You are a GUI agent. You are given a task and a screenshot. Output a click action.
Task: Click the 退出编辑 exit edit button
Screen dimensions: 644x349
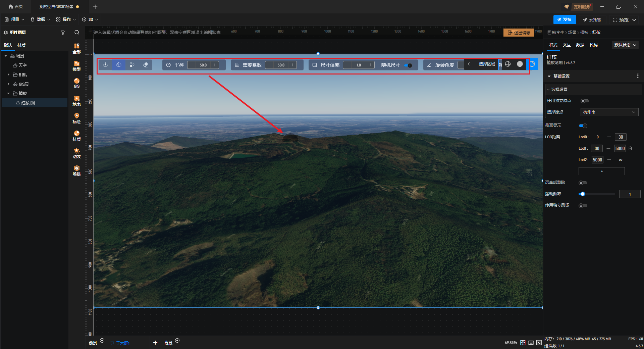[x=519, y=33]
